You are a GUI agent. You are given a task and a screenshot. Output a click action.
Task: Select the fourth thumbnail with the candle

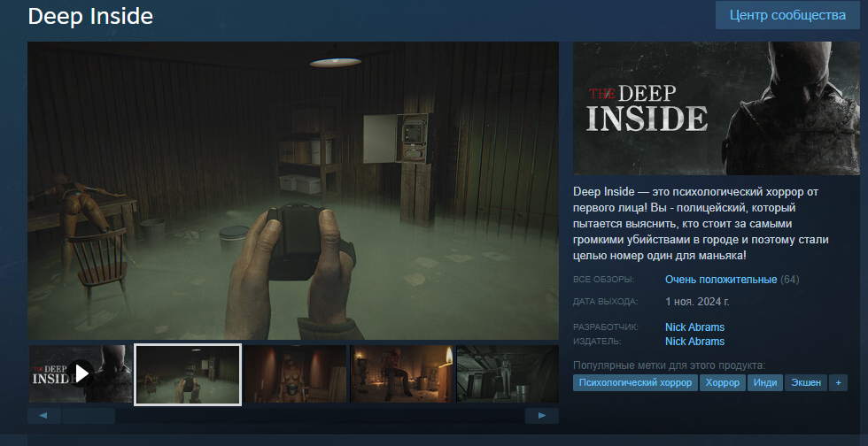pyautogui.click(x=402, y=374)
